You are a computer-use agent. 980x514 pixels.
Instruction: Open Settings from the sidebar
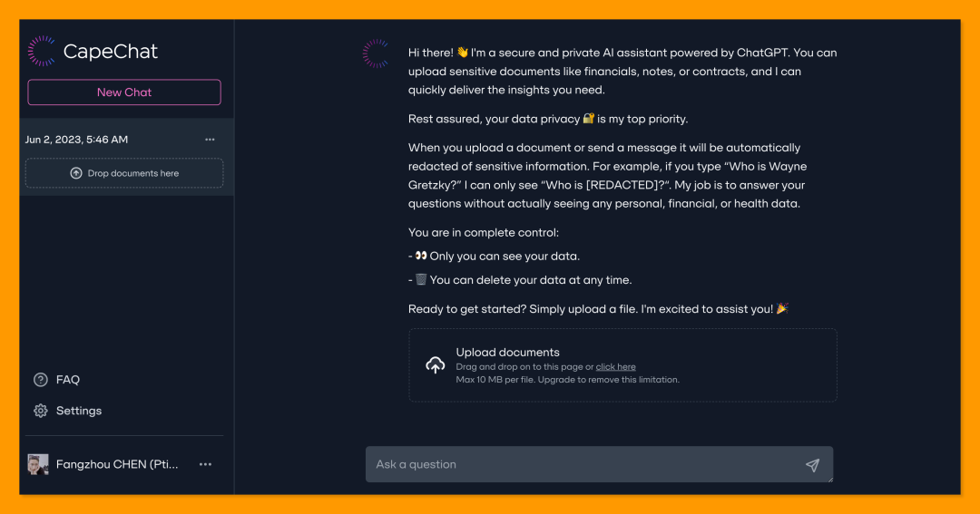click(79, 411)
